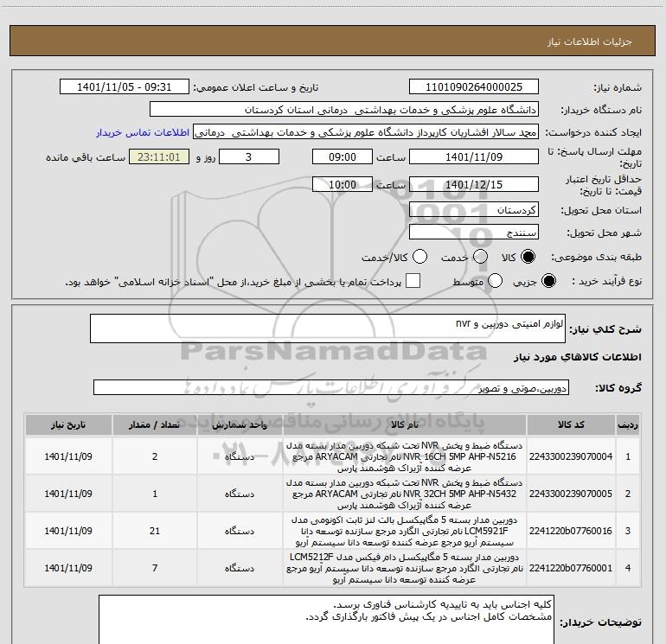Screen dimensions: 666x644
Task: Click the ردیف column header
Action: [628, 425]
